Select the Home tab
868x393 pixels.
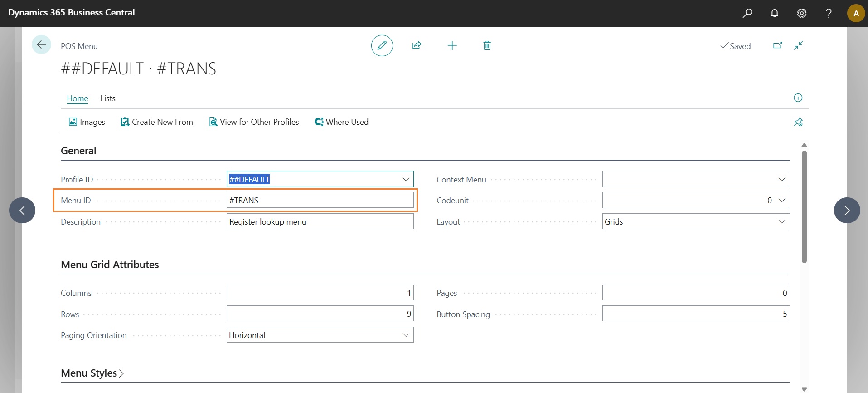coord(78,98)
